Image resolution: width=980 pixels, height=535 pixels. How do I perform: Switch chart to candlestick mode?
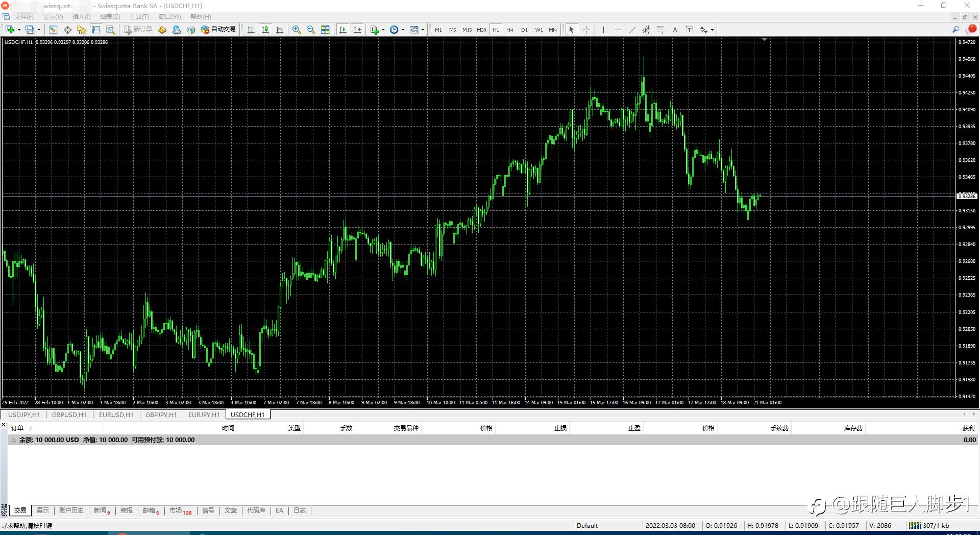point(265,30)
